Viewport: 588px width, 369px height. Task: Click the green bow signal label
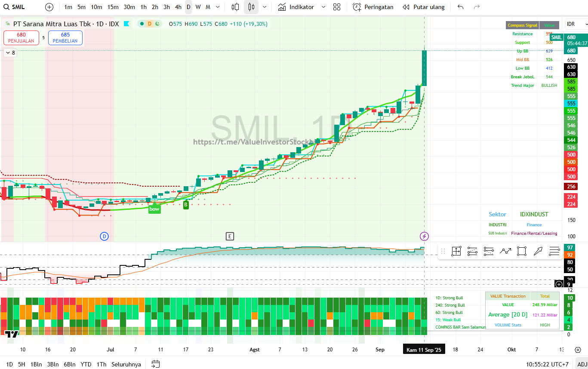point(154,209)
